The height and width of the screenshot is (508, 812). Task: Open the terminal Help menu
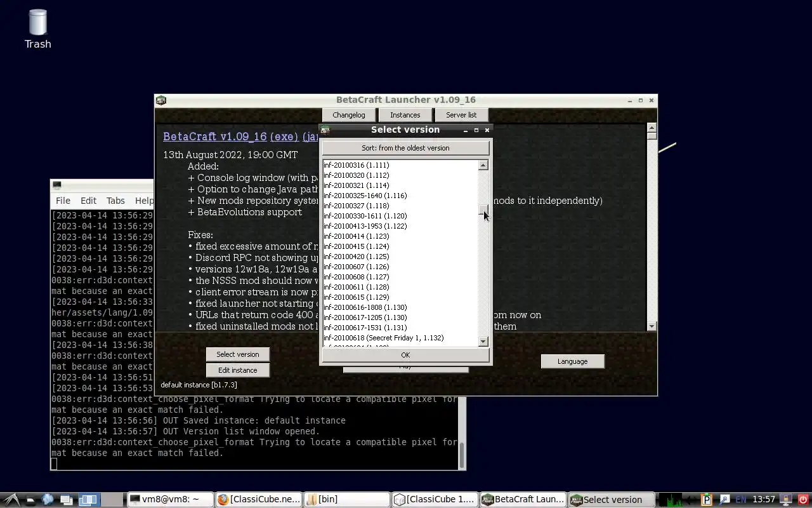pyautogui.click(x=144, y=201)
